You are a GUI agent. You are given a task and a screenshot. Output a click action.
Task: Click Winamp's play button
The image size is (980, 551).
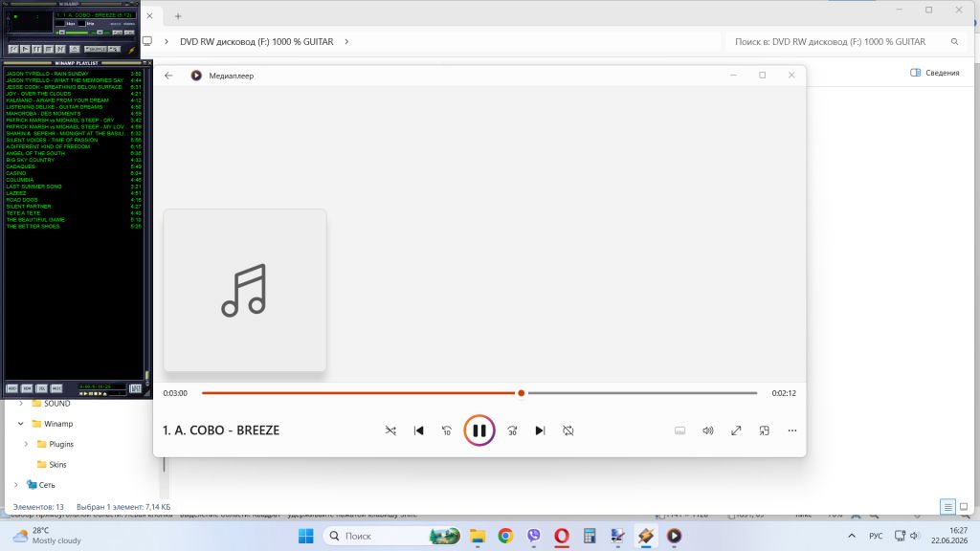[x=25, y=49]
